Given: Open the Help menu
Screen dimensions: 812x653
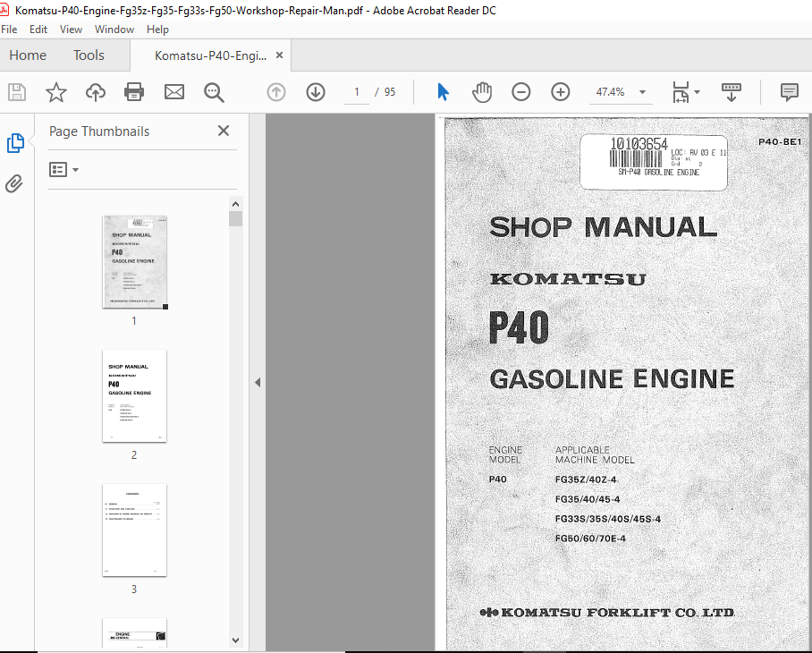Looking at the screenshot, I should 157,30.
